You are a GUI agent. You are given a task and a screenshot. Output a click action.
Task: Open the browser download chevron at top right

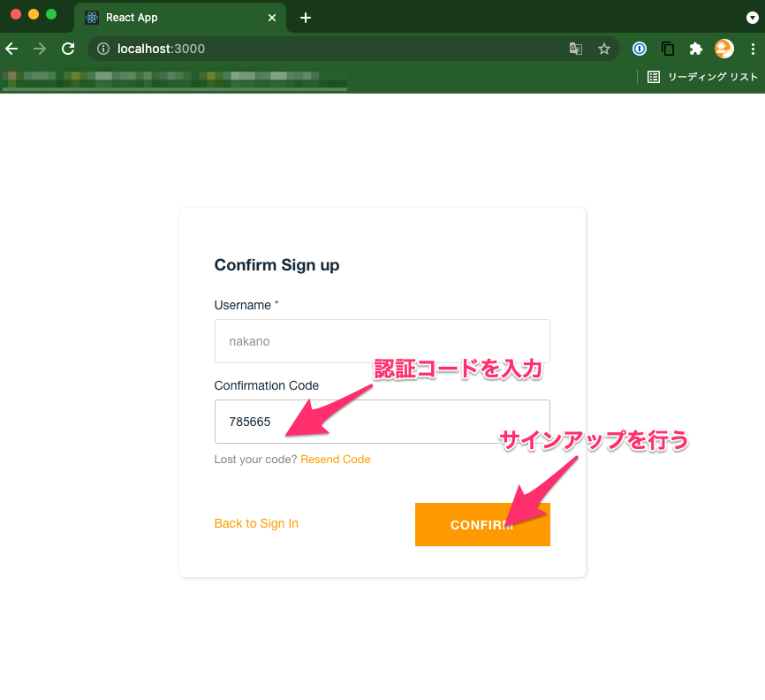(753, 18)
